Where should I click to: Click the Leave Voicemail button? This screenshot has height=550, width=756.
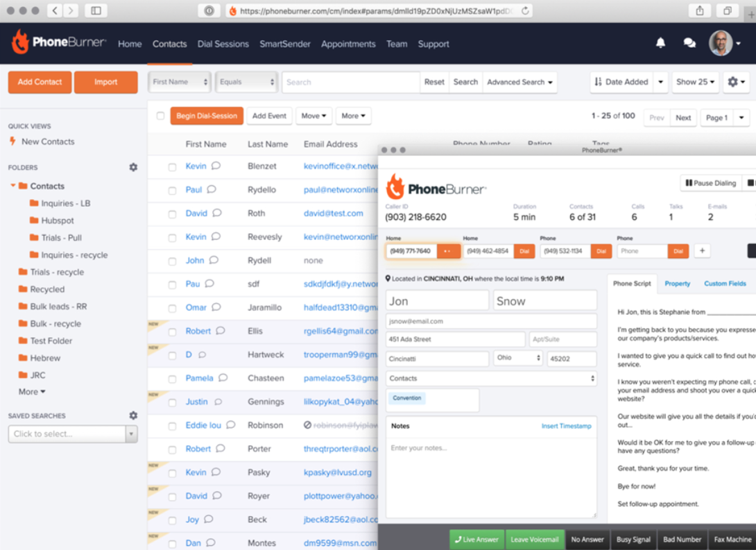point(534,540)
